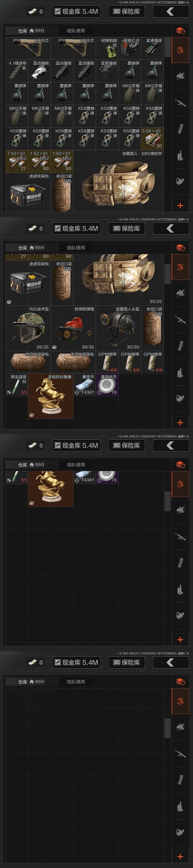Pick the 紧凑镜座 scope mount item
Screen dimensions: 193x868
pyautogui.click(x=152, y=48)
